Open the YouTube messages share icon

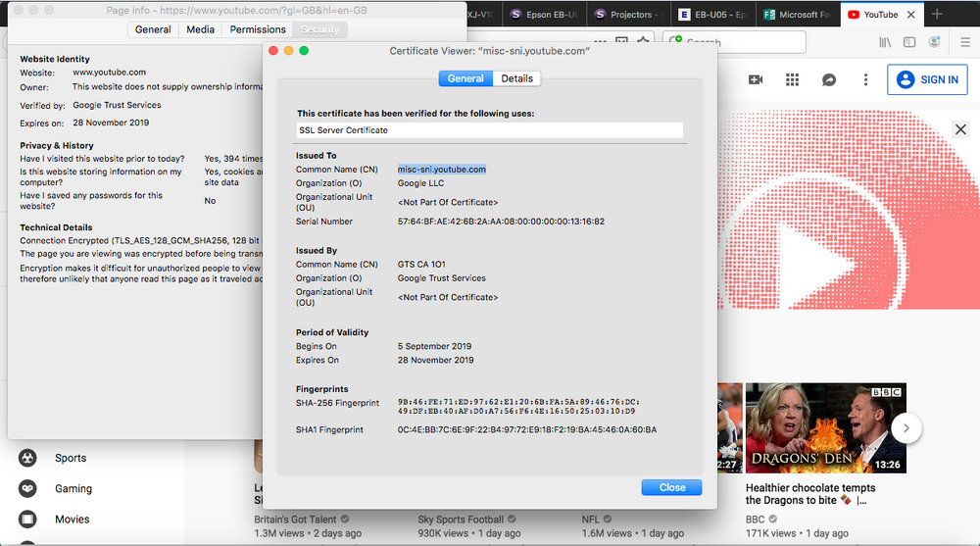pos(829,79)
